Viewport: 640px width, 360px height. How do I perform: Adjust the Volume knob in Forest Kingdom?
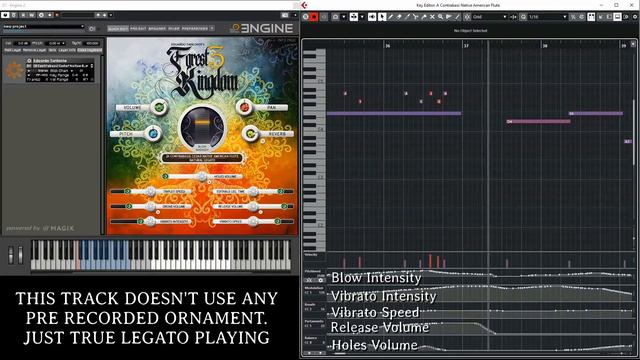[159, 107]
